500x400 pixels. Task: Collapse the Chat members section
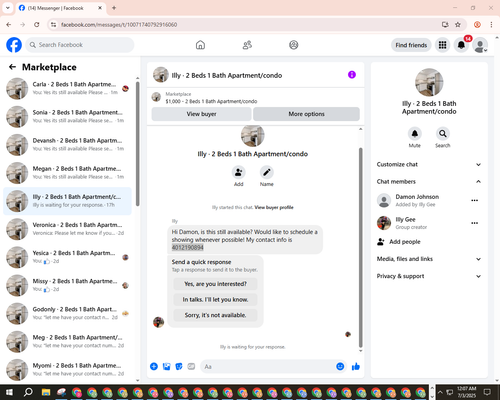click(429, 182)
